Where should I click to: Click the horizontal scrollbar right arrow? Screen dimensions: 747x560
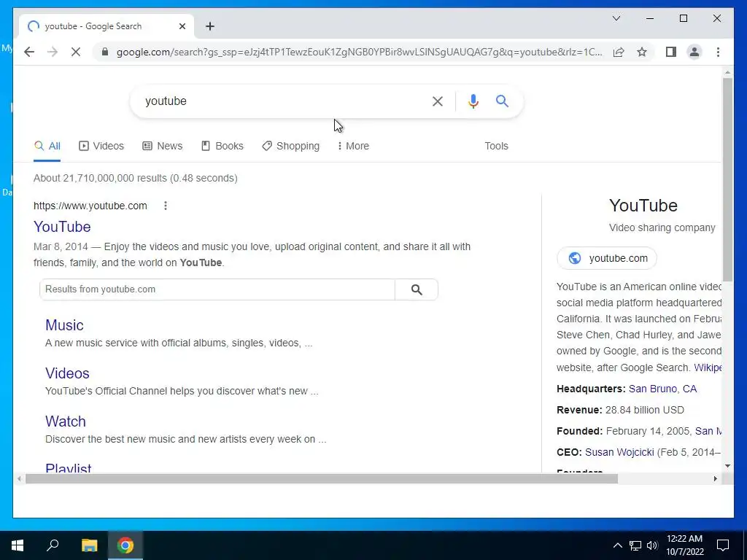click(715, 478)
